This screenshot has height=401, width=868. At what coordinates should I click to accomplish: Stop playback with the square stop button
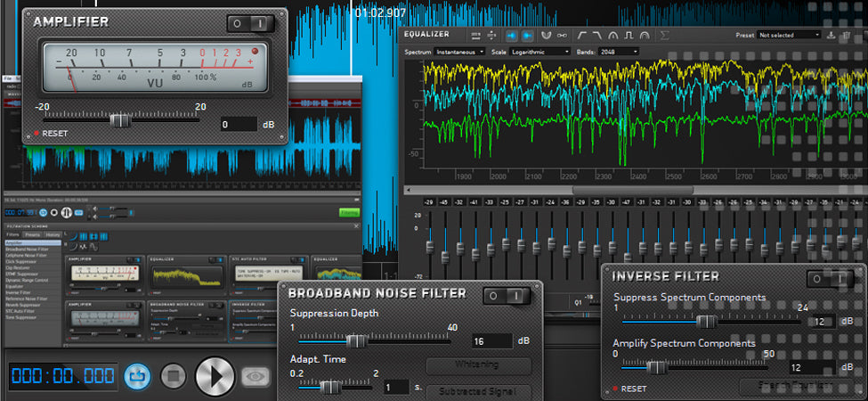pos(174,377)
